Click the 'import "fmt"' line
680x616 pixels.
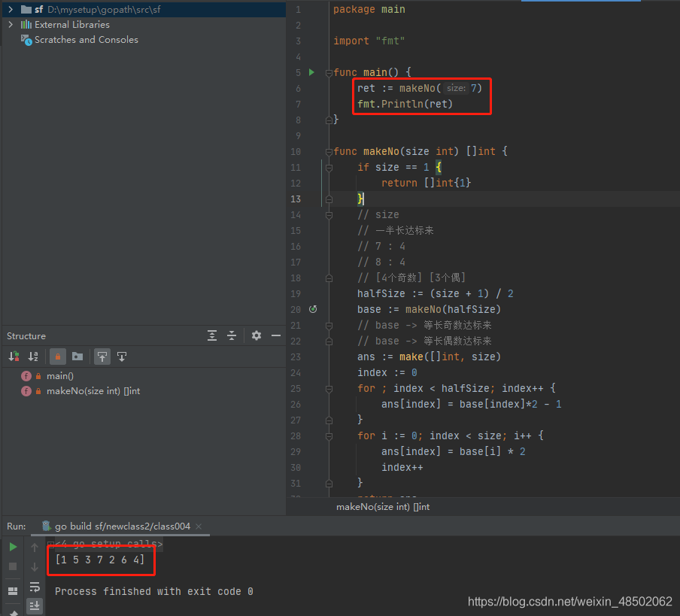[x=369, y=41]
